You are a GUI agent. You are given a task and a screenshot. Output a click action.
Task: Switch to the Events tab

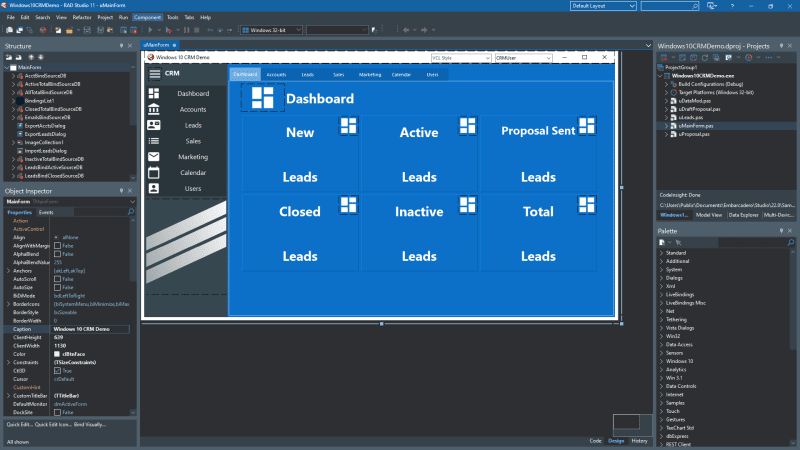point(47,212)
